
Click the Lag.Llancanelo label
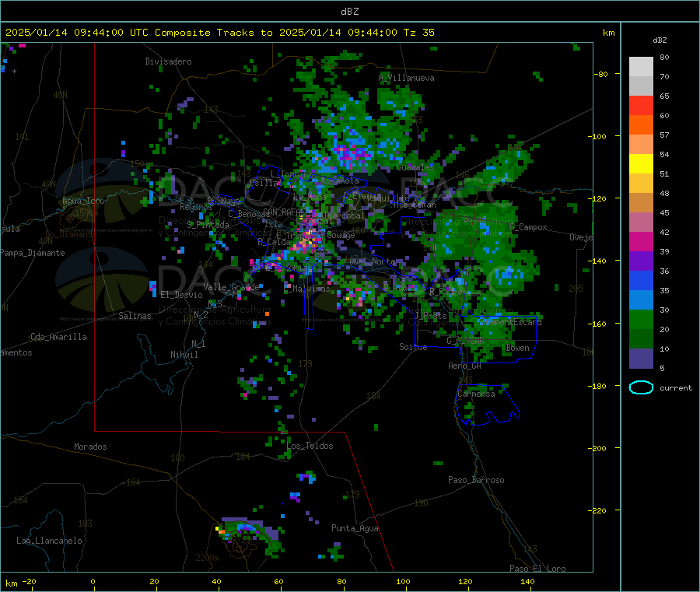(x=49, y=541)
